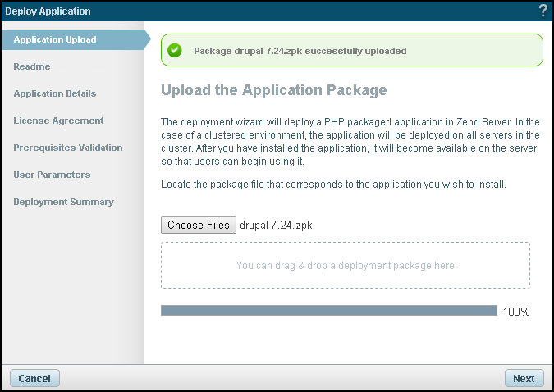Click the Next button

click(x=524, y=378)
